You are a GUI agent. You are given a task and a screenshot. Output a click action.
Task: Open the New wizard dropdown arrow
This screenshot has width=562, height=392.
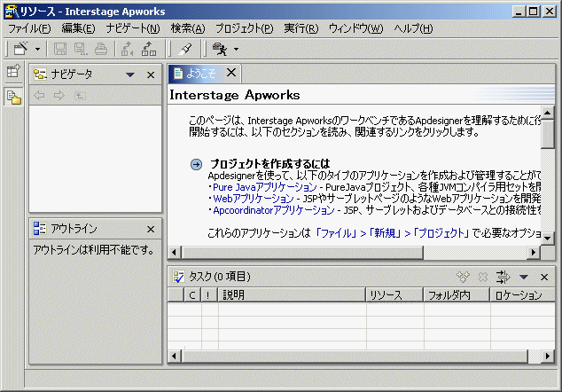click(x=37, y=49)
